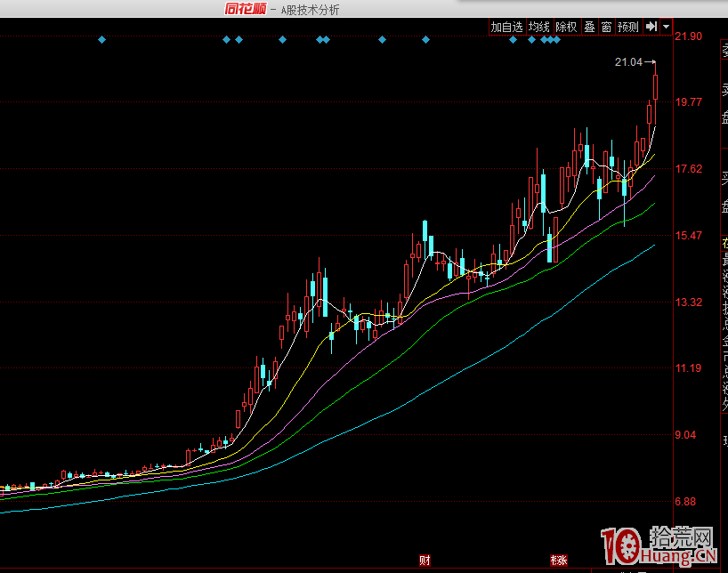This screenshot has height=573, width=728.
Task: Click the 叠 overlay chart button
Action: [589, 27]
